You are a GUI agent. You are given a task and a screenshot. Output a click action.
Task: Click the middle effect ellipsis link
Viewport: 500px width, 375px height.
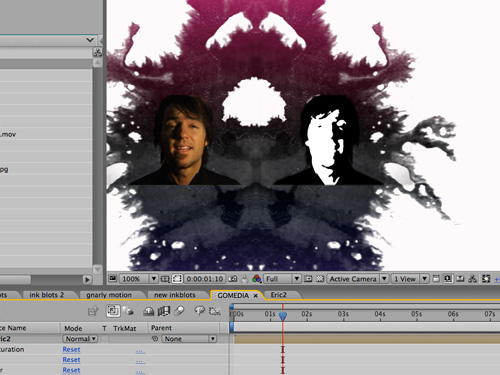(x=140, y=361)
